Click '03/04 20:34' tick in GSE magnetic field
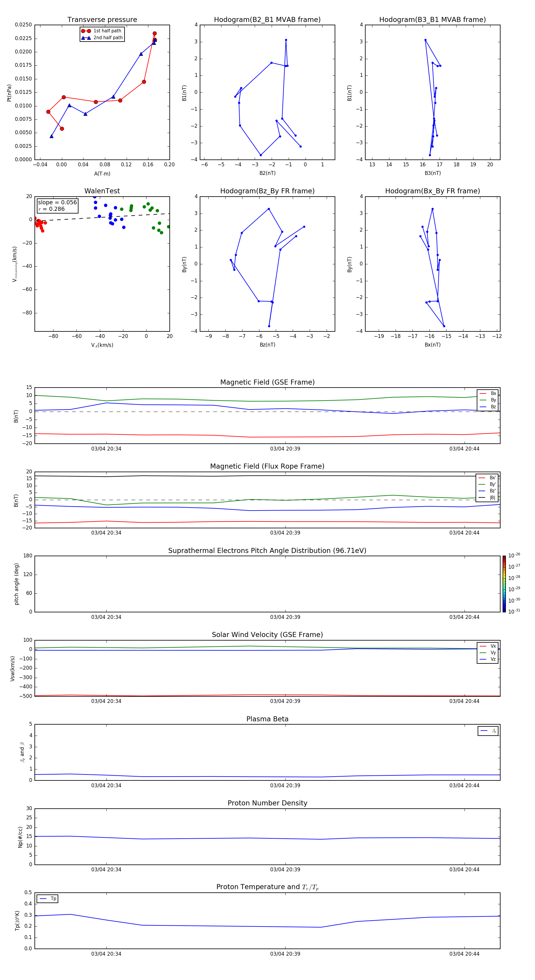The image size is (535, 980). tap(106, 449)
